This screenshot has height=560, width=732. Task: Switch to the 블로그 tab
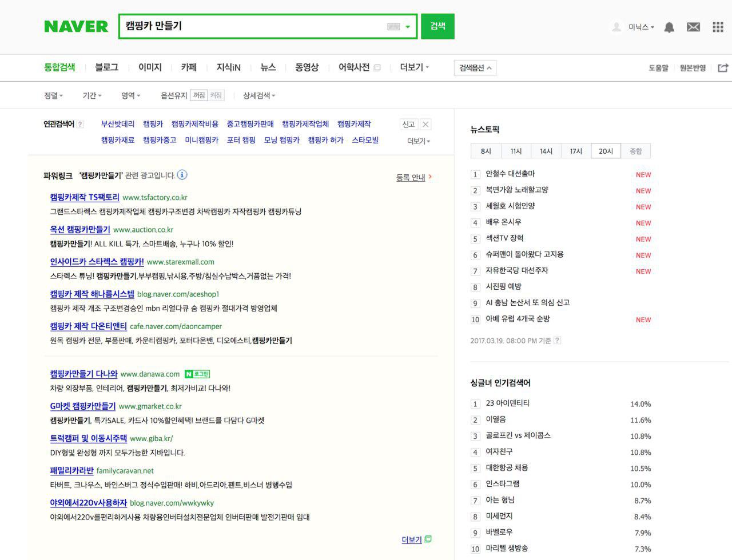(106, 67)
